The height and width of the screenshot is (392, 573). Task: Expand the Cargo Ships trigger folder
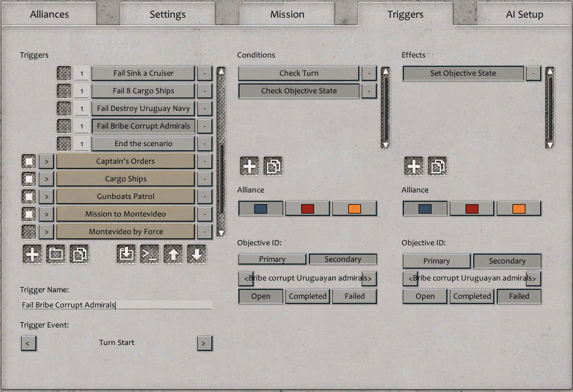(x=46, y=179)
